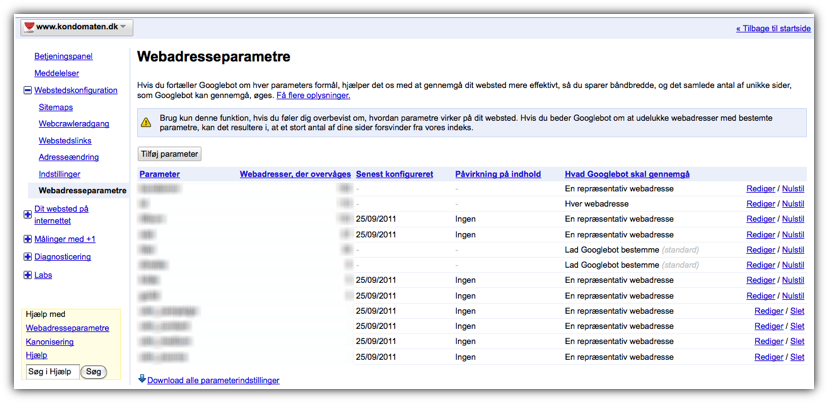The height and width of the screenshot is (403, 828).
Task: Click the yellow warning triangle icon
Action: [146, 123]
